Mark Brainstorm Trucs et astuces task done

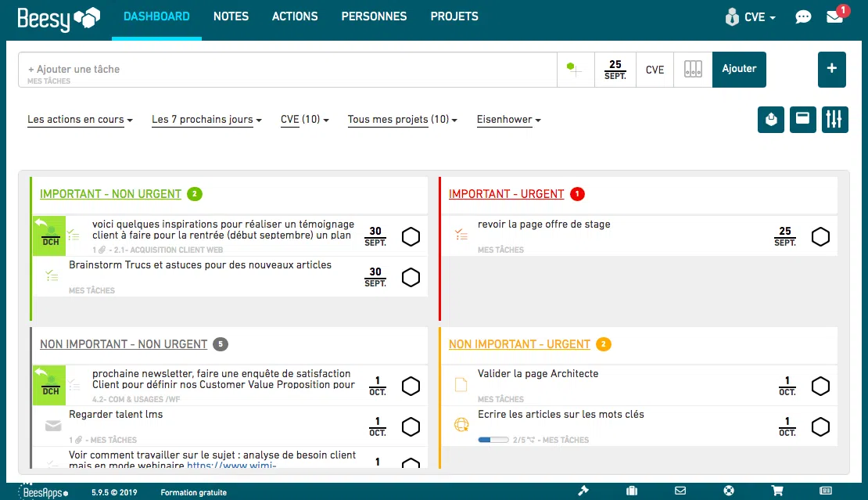(x=411, y=278)
